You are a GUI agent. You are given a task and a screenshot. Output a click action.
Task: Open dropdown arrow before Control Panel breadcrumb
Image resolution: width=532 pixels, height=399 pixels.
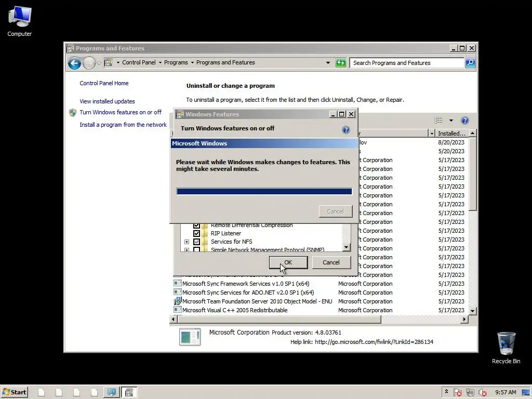118,62
